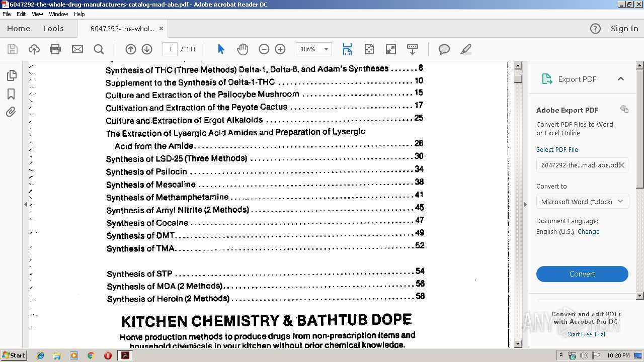The image size is (644, 362).
Task: Open the Find text magnifier icon
Action: tap(99, 49)
